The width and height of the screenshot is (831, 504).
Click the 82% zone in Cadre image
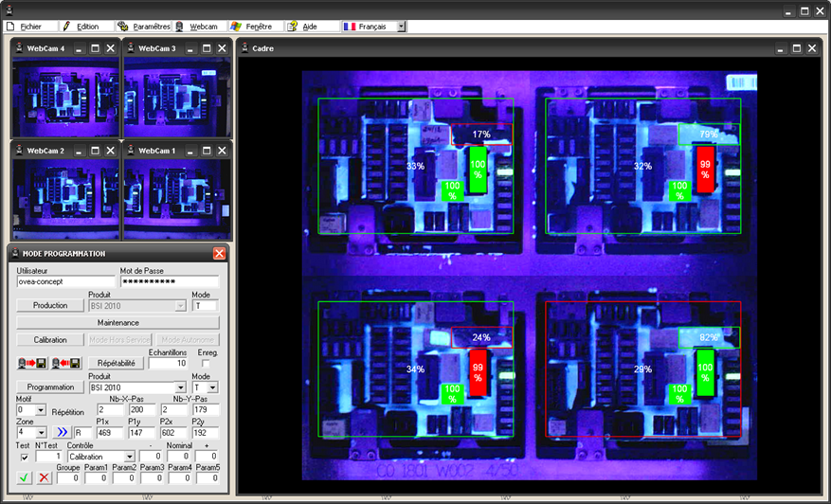click(x=709, y=337)
